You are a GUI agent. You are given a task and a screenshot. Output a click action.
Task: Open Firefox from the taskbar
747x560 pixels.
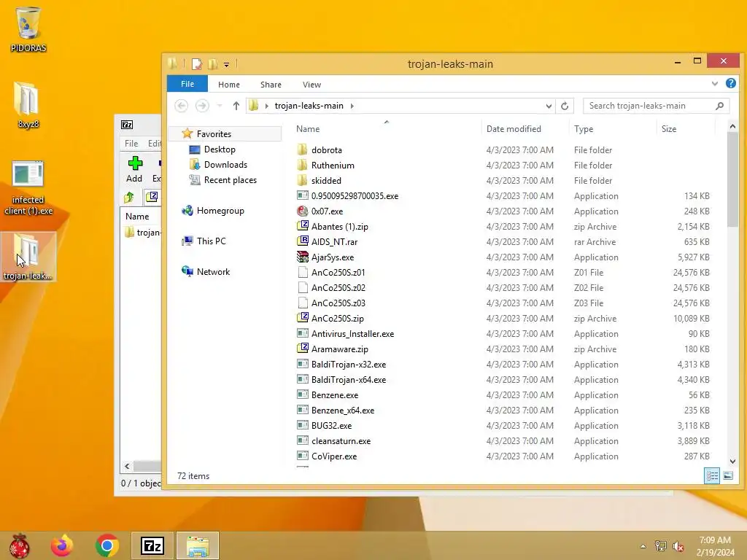click(62, 545)
